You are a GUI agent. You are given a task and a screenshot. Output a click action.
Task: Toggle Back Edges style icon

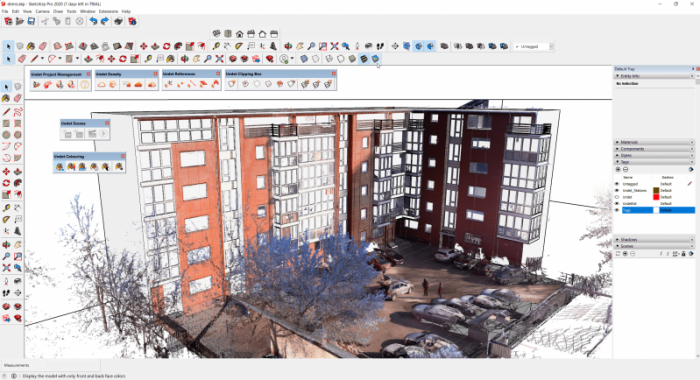click(316, 58)
